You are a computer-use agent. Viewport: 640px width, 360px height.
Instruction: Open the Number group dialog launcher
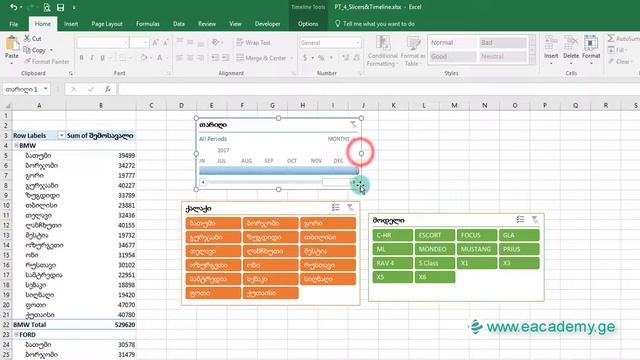coord(360,73)
